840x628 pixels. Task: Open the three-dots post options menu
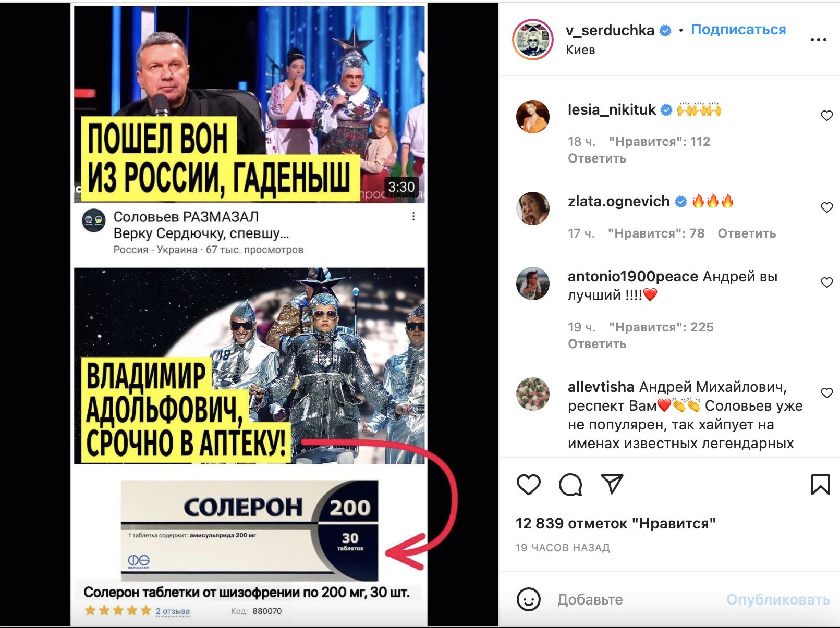pos(818,40)
